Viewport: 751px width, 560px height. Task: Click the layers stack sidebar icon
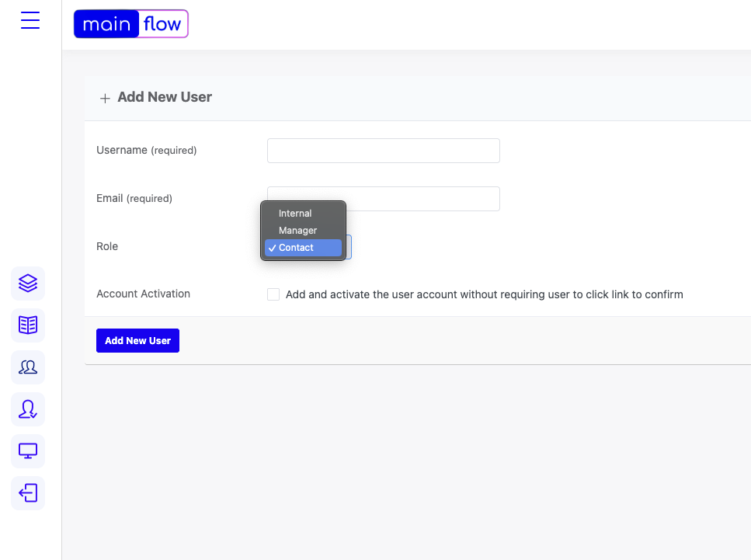coord(28,283)
